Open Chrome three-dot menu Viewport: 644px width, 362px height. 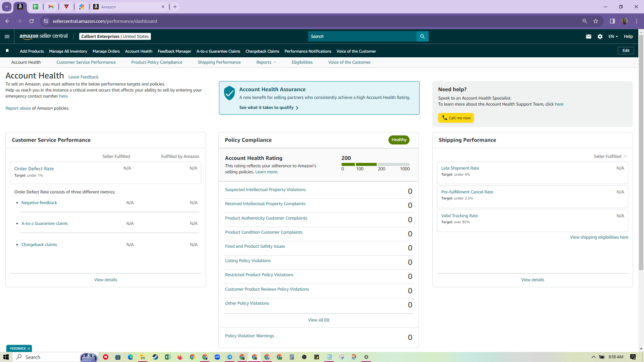637,21
